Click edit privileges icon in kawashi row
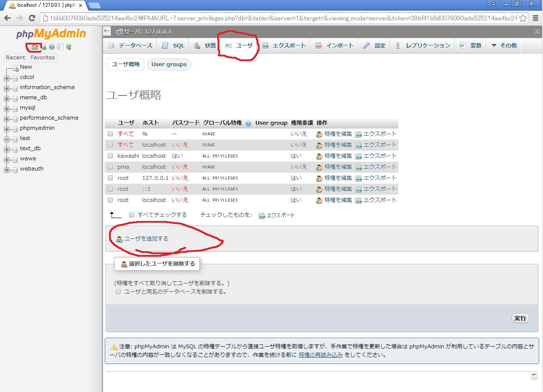This screenshot has height=392, width=543. (x=319, y=157)
